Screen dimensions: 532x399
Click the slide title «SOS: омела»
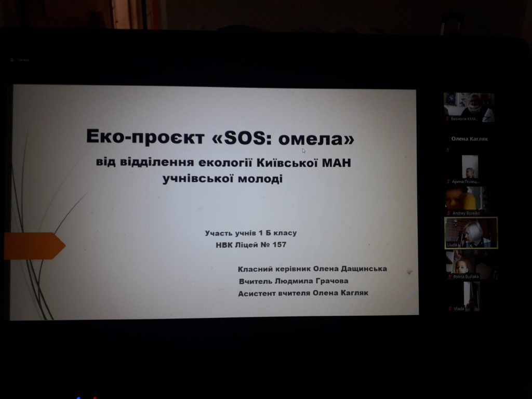point(220,137)
